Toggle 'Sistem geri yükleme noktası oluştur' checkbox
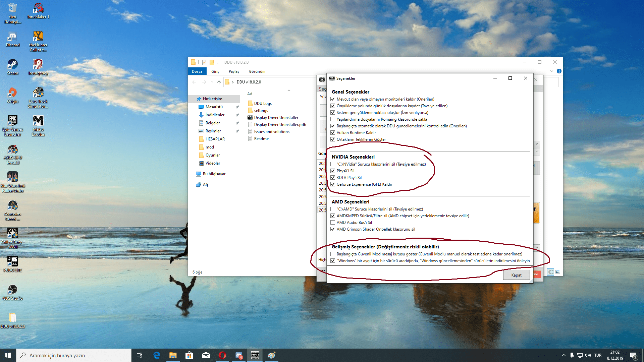Screen dimensions: 644x362 tap(333, 113)
